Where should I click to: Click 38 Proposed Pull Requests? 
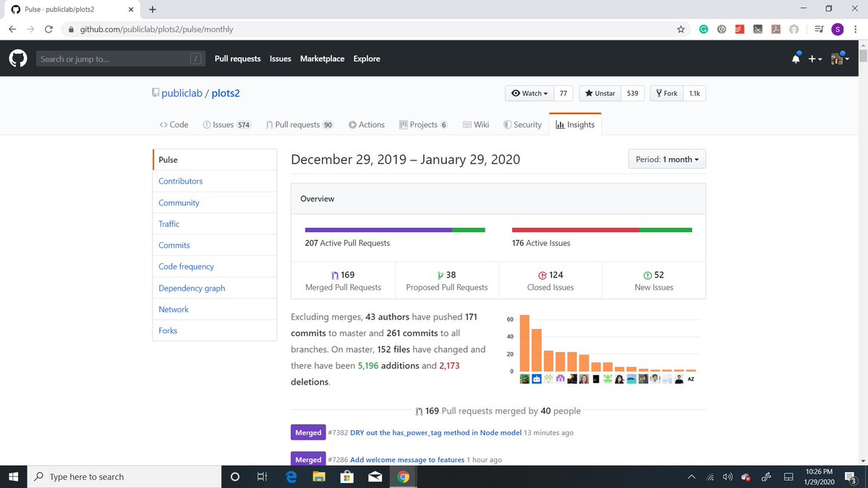tap(446, 281)
